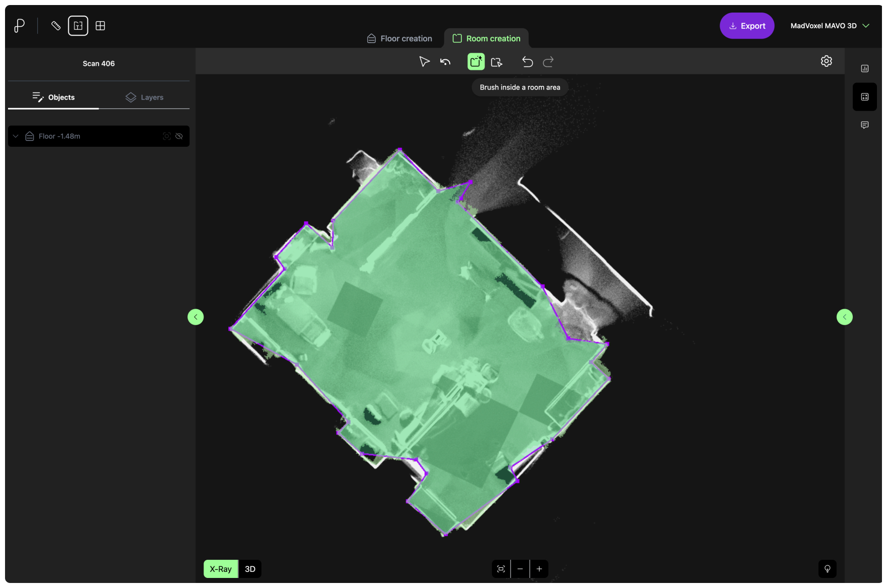Click the Export button

[747, 26]
